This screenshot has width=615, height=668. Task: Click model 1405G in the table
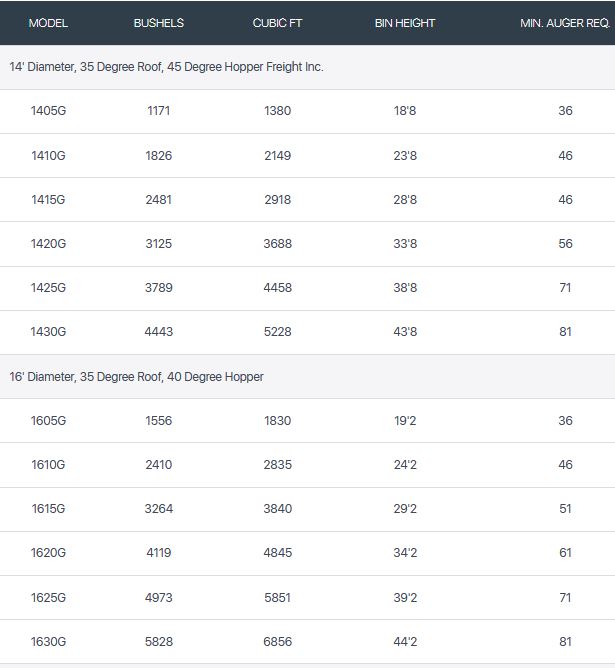coord(48,111)
